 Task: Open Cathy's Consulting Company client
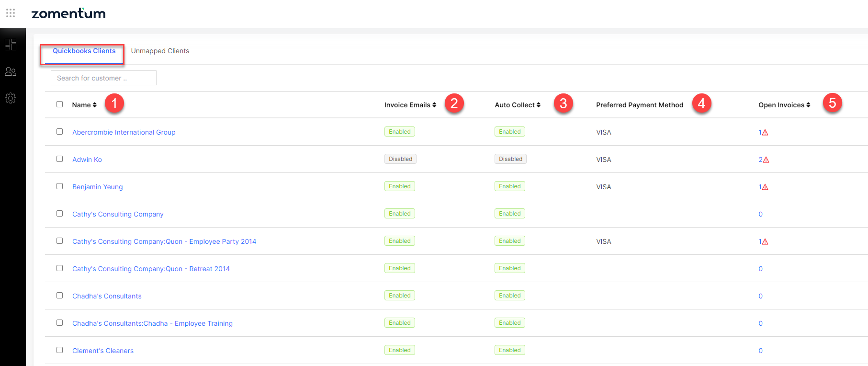coord(118,214)
